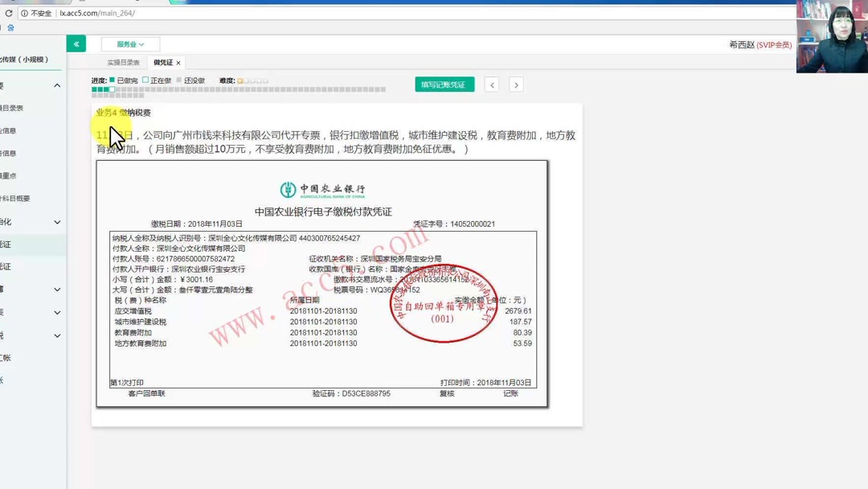Click the bookmark star icon below the address bar
The image size is (868, 489).
(10, 27)
